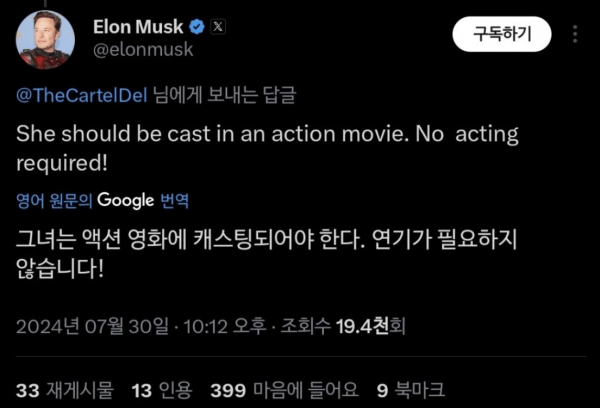Click the 10:12 오후 time link
Viewport: 600px width, 408px height.
pyautogui.click(x=225, y=326)
